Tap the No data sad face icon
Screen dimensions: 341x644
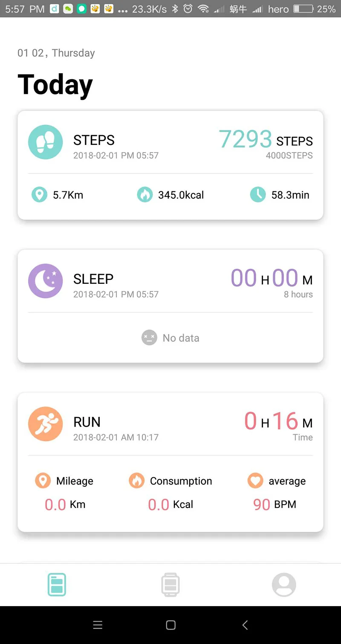click(x=149, y=338)
